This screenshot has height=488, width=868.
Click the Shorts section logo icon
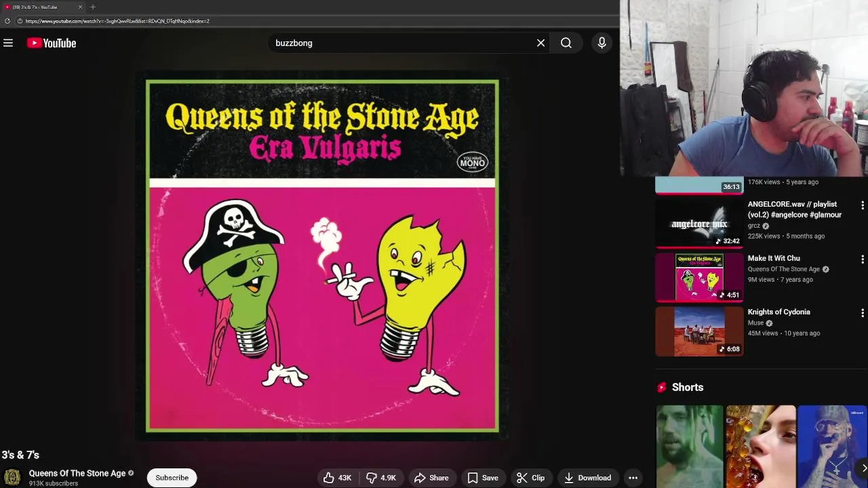pyautogui.click(x=662, y=387)
